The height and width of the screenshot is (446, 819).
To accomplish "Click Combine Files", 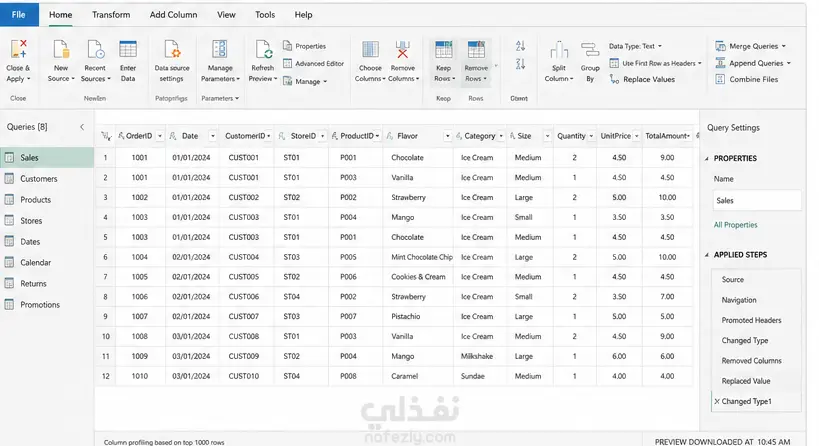I will (747, 79).
